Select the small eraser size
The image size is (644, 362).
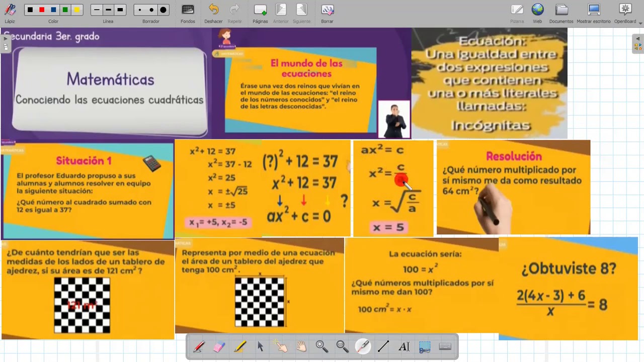point(140,10)
